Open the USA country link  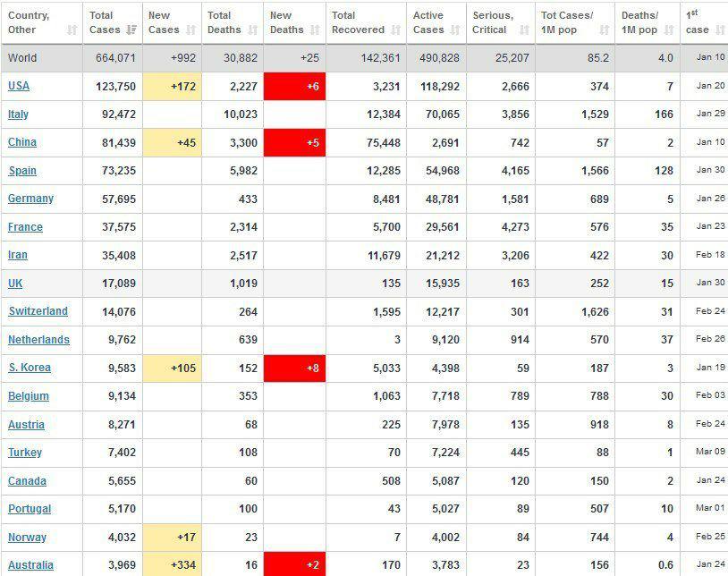pyautogui.click(x=19, y=86)
